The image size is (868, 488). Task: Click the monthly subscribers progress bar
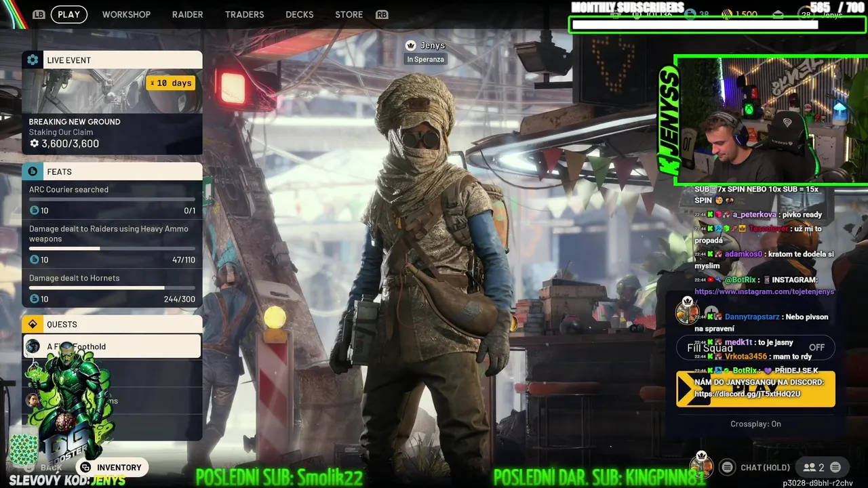[717, 25]
